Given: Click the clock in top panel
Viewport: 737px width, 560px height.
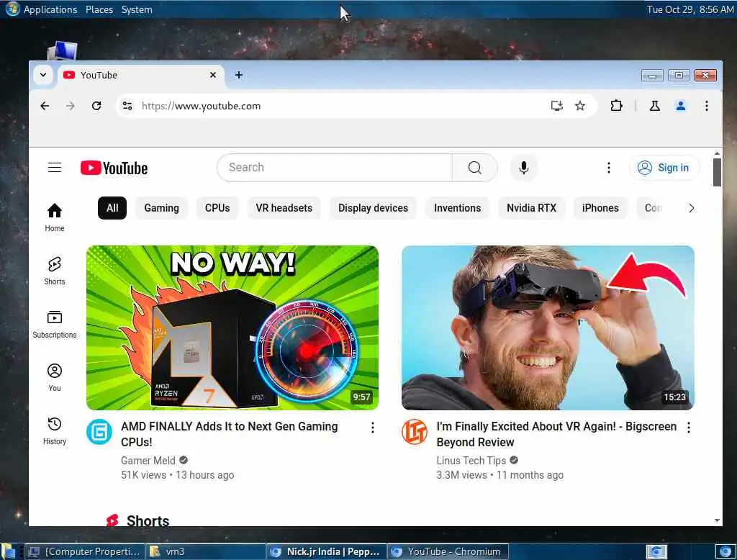Looking at the screenshot, I should coord(690,9).
